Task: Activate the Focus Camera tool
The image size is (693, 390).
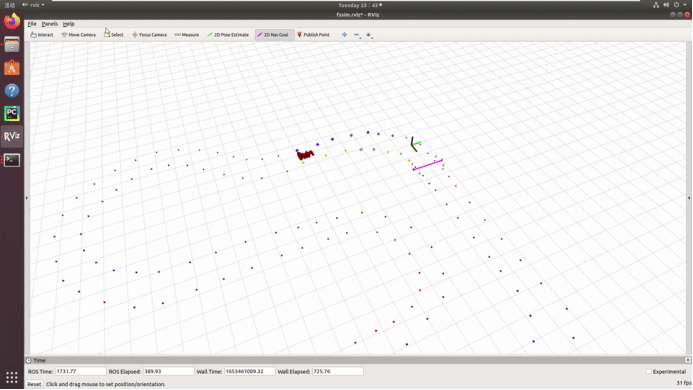Action: (x=149, y=34)
